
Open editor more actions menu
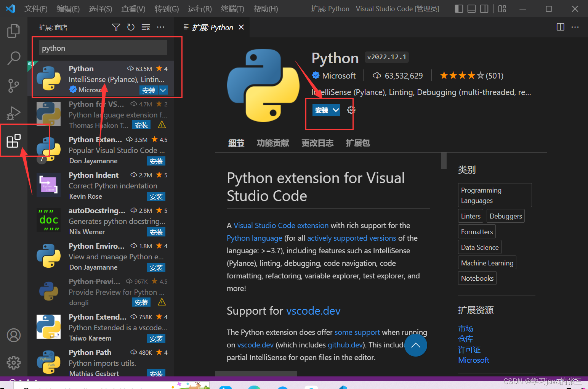coord(575,27)
